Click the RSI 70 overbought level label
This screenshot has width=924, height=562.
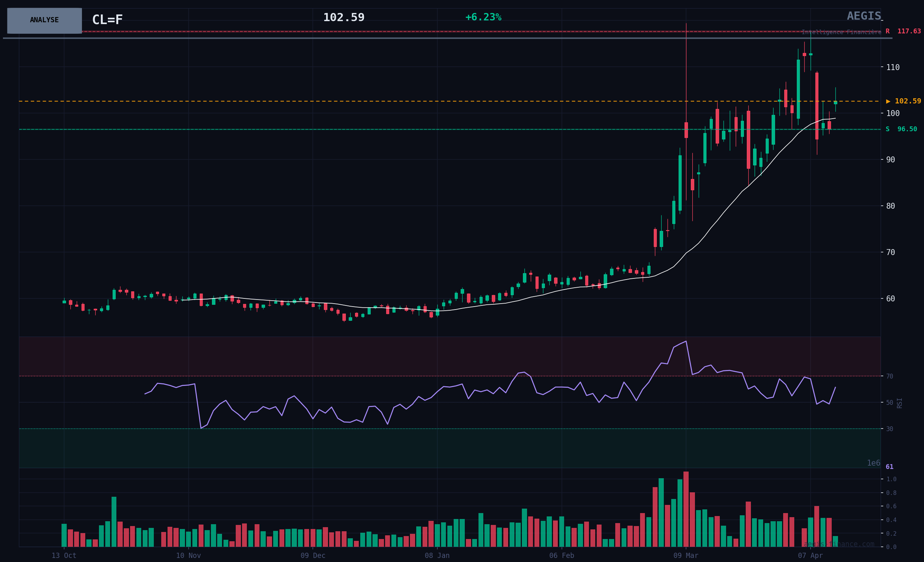tap(889, 376)
